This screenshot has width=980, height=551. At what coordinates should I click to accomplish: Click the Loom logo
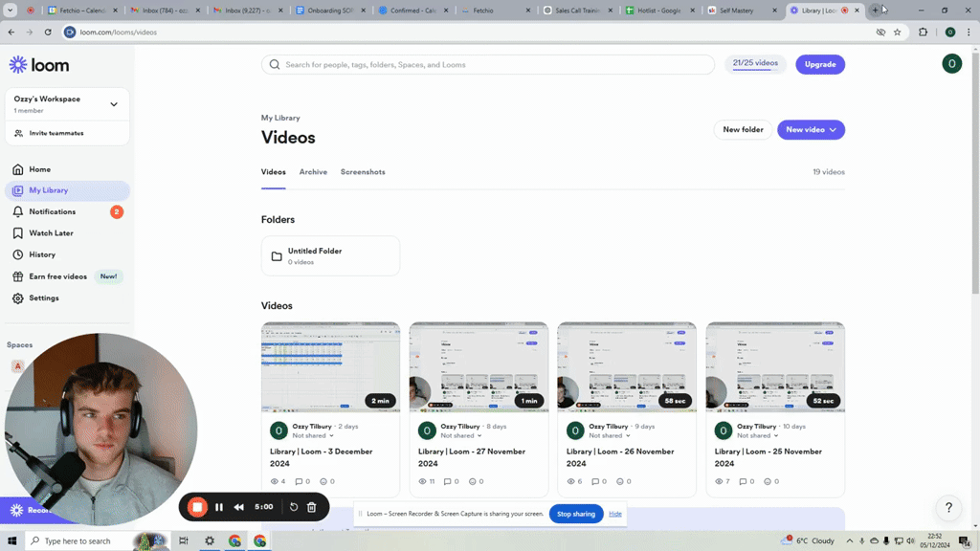[38, 65]
